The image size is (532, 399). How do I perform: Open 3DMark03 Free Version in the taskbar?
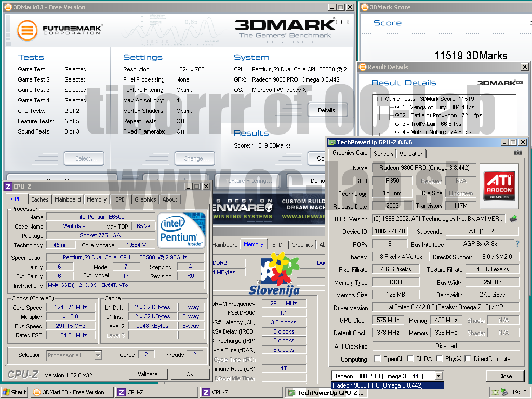tap(72, 392)
